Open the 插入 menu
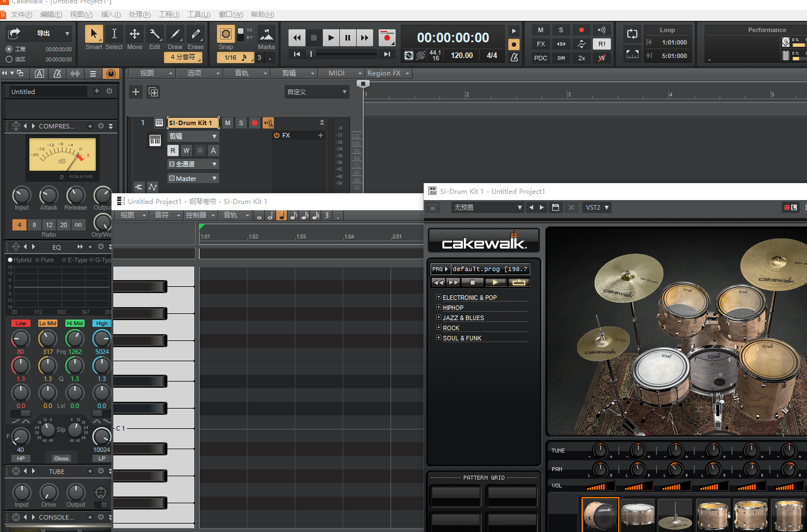The height and width of the screenshot is (532, 807). (x=111, y=15)
